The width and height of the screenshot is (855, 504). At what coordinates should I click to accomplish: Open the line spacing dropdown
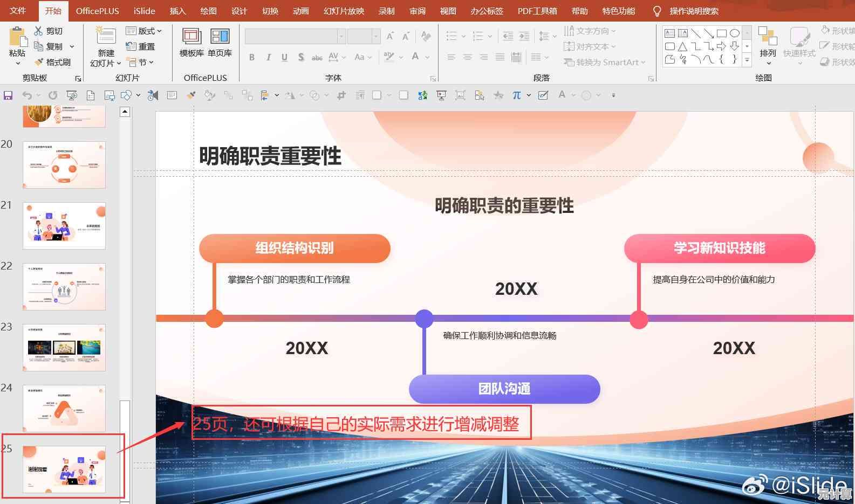click(x=548, y=36)
